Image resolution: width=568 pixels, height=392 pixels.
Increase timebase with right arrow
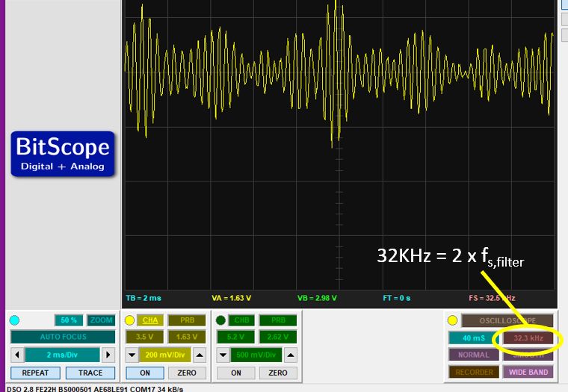pos(108,355)
